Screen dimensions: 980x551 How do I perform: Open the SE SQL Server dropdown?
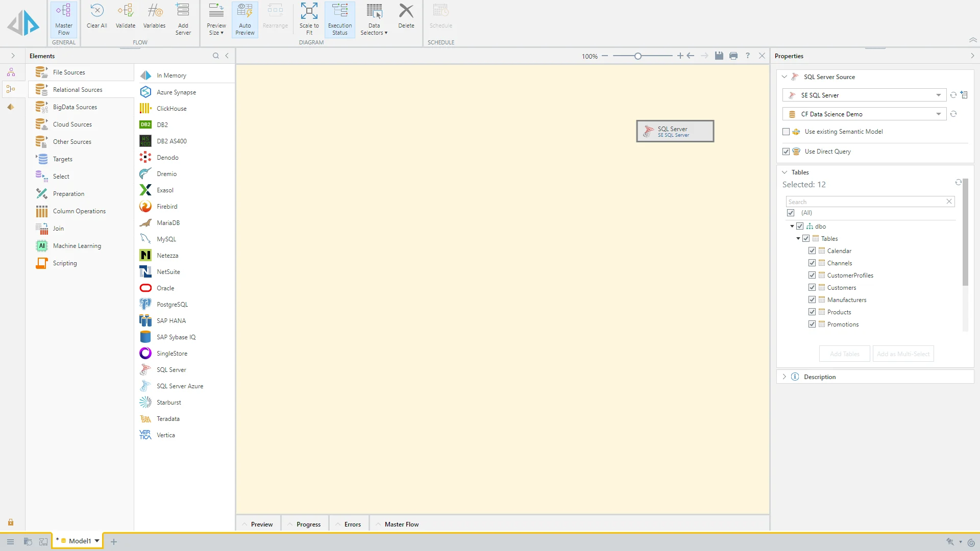pyautogui.click(x=938, y=95)
